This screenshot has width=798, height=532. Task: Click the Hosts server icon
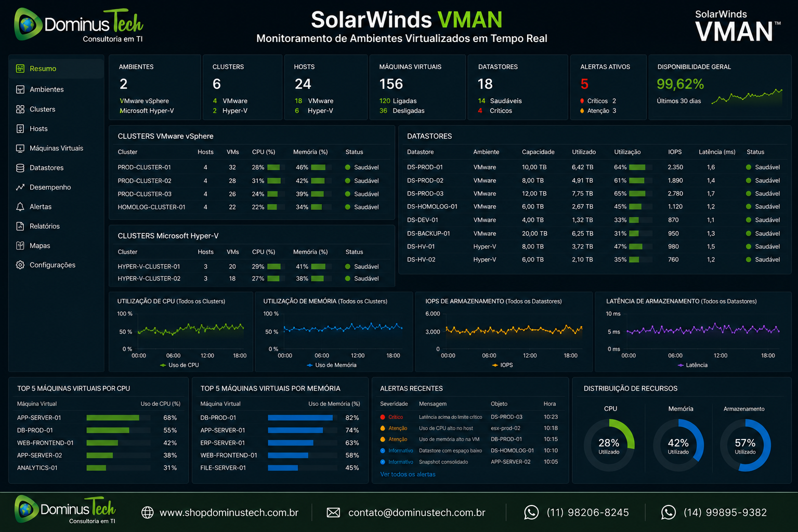click(20, 129)
